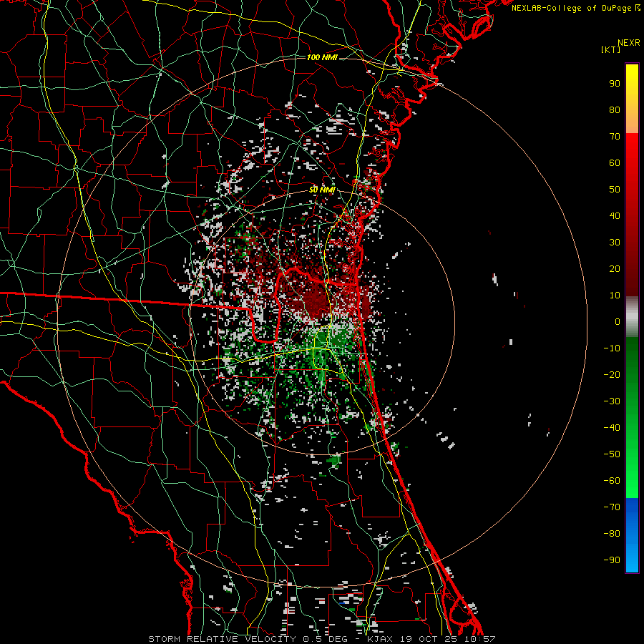
Task: Click the gray zero-velocity segment of color bar
Action: (632, 317)
